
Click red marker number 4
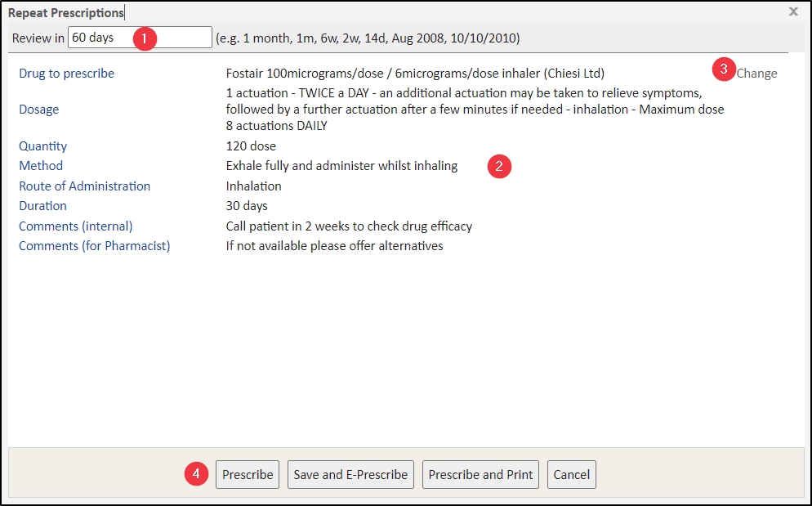point(195,474)
